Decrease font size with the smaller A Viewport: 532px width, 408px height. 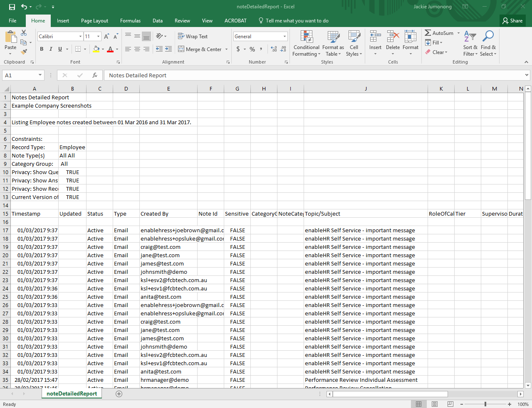coord(116,37)
